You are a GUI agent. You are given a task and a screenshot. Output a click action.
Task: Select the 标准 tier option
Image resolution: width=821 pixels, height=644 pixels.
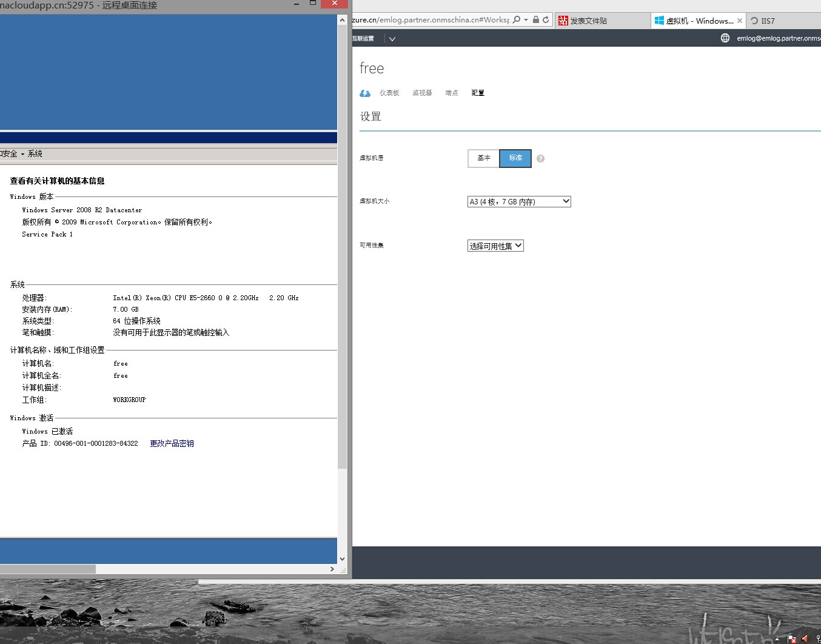click(x=515, y=158)
